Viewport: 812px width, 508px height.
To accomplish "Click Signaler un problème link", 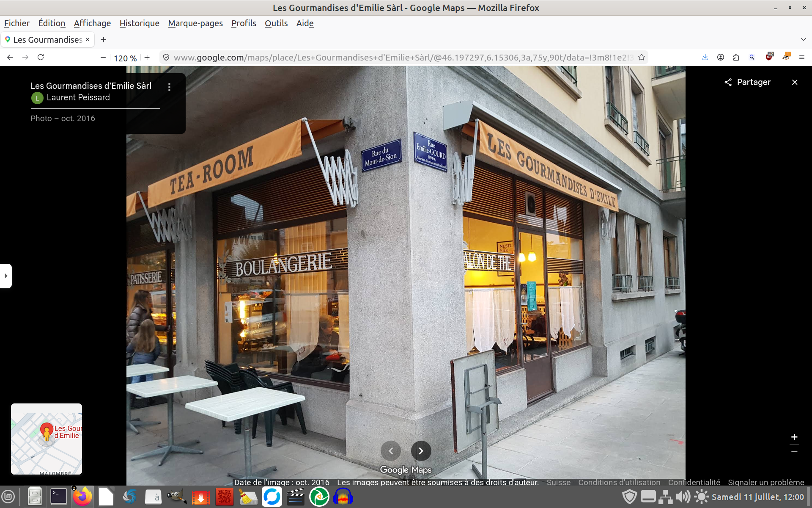I will (766, 482).
